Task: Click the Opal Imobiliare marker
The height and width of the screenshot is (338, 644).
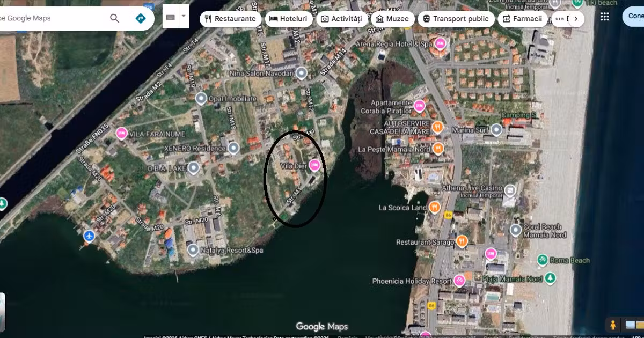Action: pyautogui.click(x=201, y=98)
